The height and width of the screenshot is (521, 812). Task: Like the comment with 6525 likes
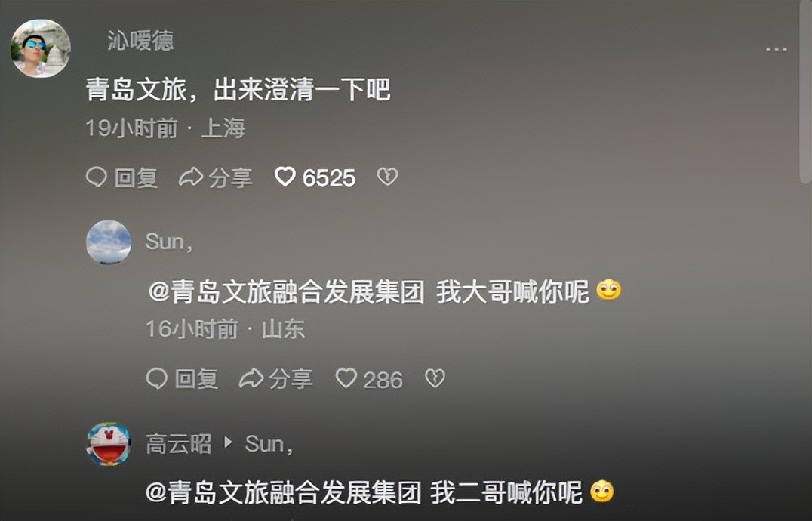click(x=285, y=177)
